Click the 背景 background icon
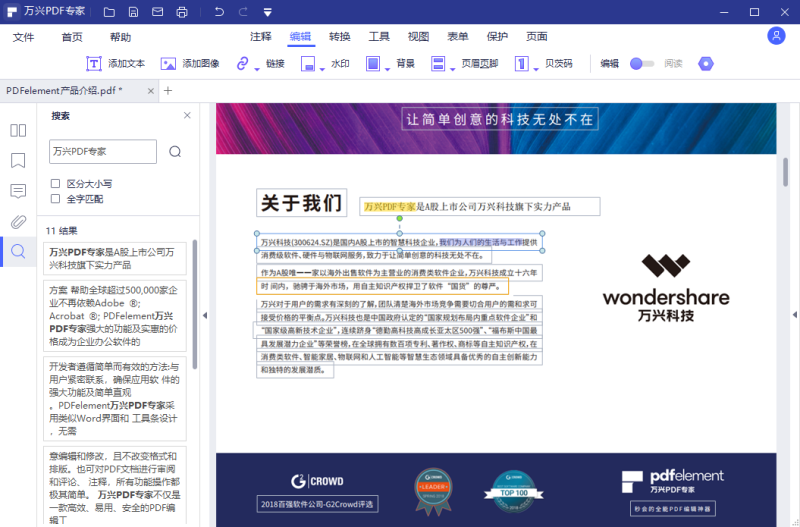800x527 pixels. coord(373,64)
